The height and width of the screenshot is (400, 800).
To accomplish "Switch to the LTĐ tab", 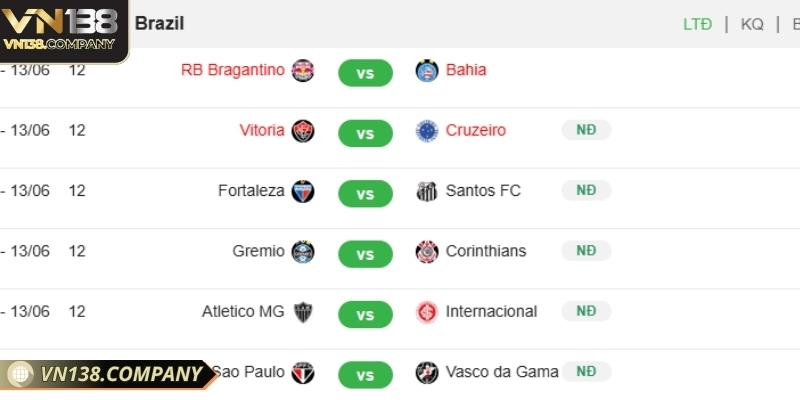I will pyautogui.click(x=697, y=24).
